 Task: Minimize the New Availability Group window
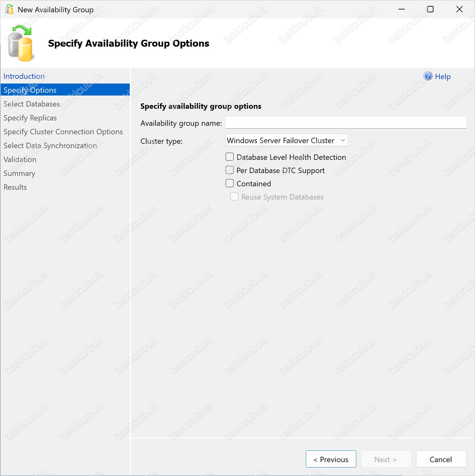[x=402, y=9]
